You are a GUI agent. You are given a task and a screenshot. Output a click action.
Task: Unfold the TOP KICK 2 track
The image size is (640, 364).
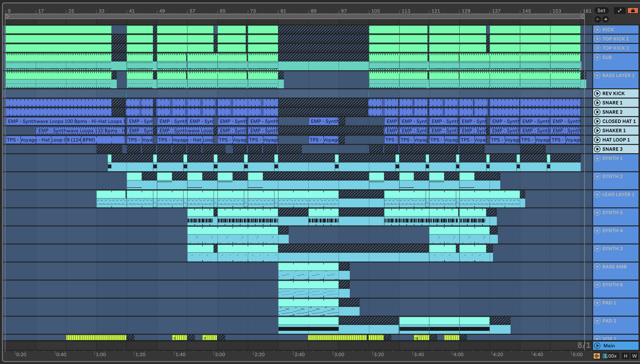point(597,48)
